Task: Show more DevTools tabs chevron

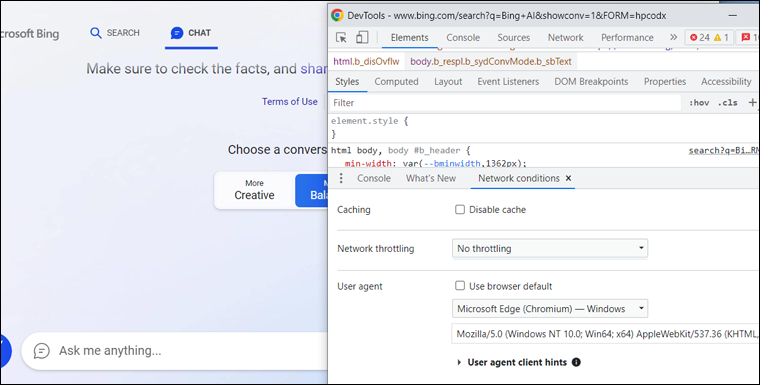Action: coord(673,37)
